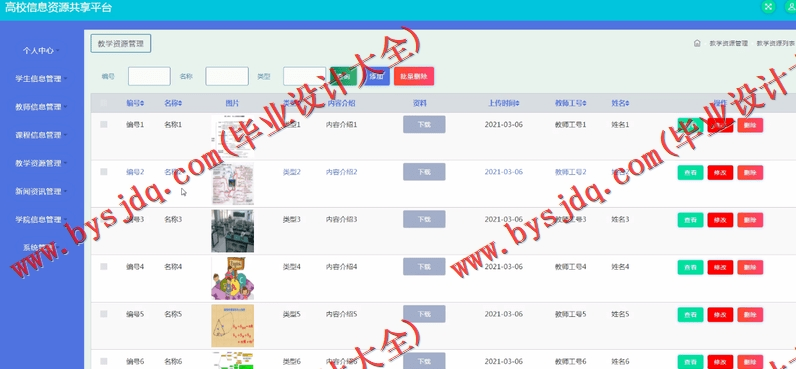
Task: Tick the select-all checkbox in table header
Action: click(x=104, y=103)
